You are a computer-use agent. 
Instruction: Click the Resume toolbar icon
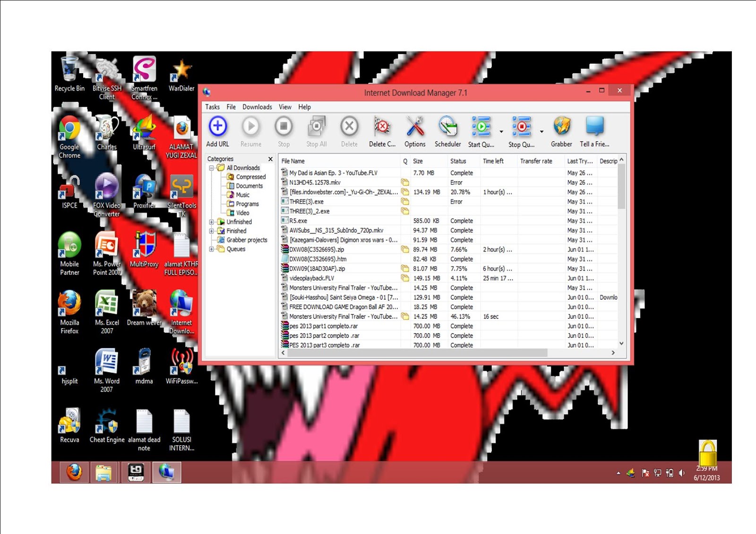coord(250,127)
